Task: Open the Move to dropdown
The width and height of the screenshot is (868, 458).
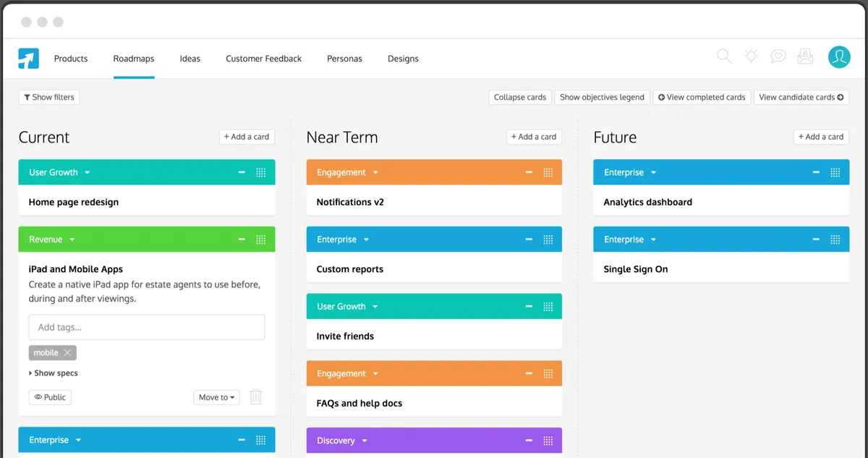Action: tap(217, 397)
